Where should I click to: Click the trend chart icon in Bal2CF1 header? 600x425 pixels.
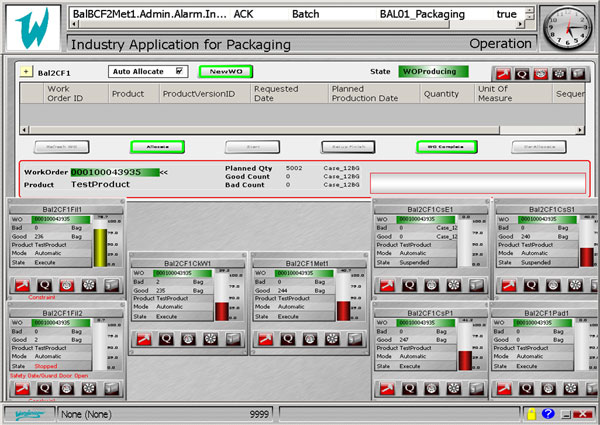pyautogui.click(x=505, y=73)
